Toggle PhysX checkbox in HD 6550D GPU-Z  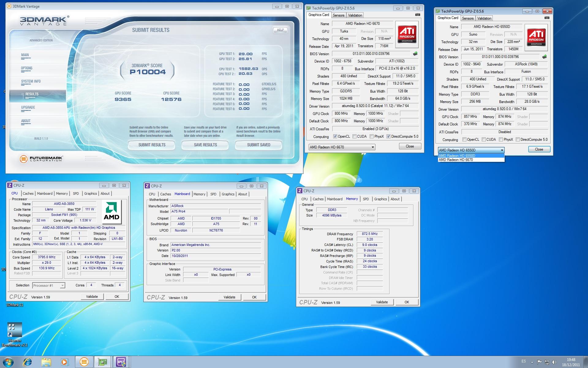coord(501,140)
